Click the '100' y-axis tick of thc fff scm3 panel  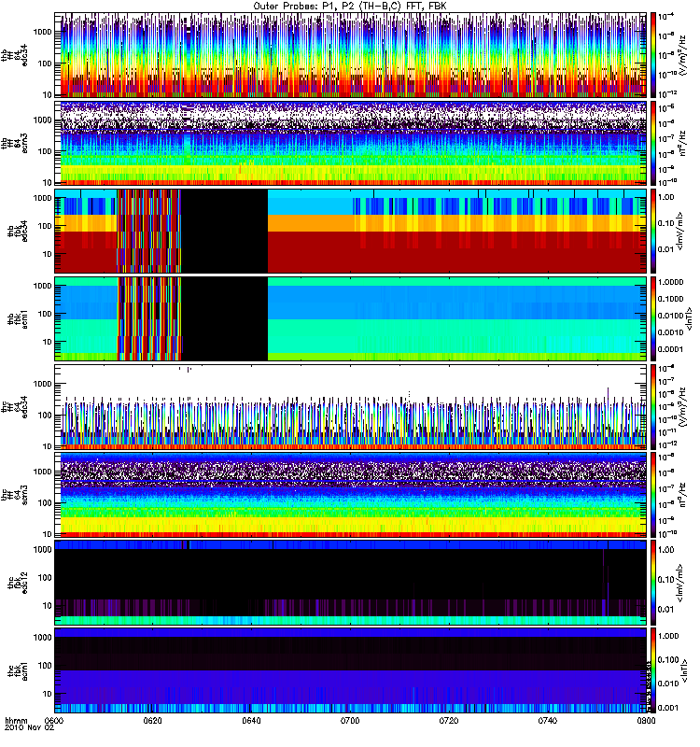45,502
